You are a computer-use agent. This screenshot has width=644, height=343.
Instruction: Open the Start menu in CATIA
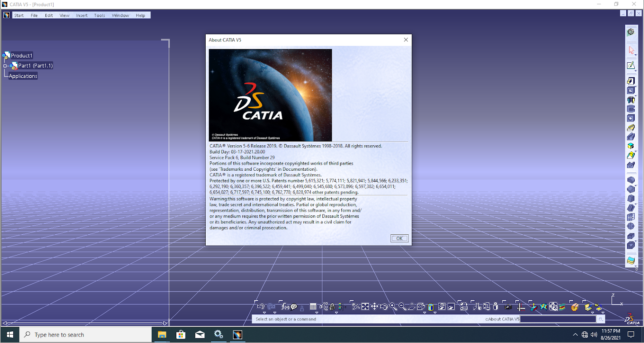coord(19,15)
